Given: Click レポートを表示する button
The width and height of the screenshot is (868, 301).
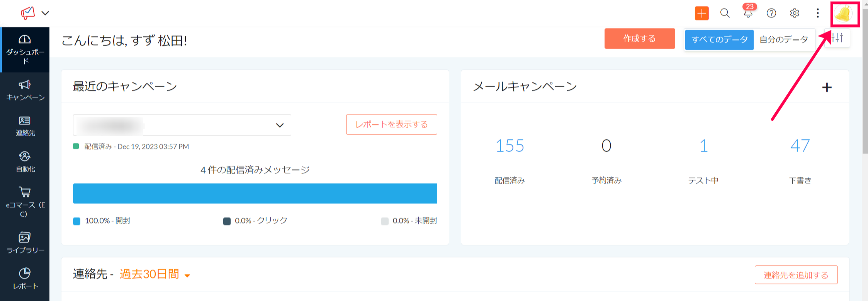Looking at the screenshot, I should 391,125.
